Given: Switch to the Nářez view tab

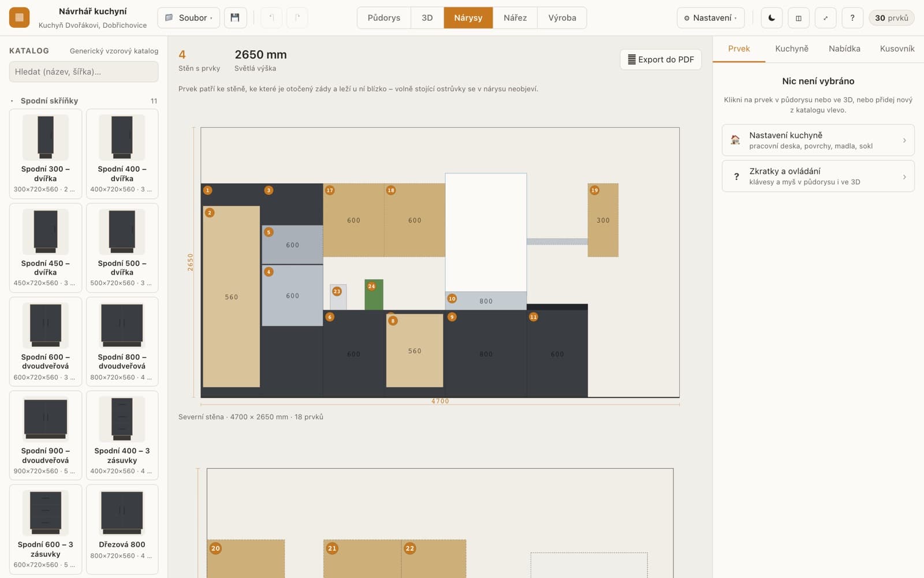Looking at the screenshot, I should tap(515, 18).
